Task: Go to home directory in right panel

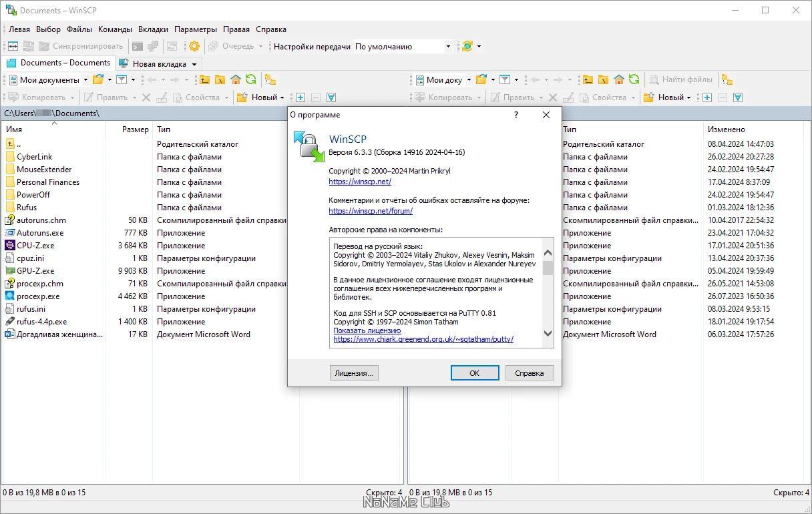Action: click(619, 79)
